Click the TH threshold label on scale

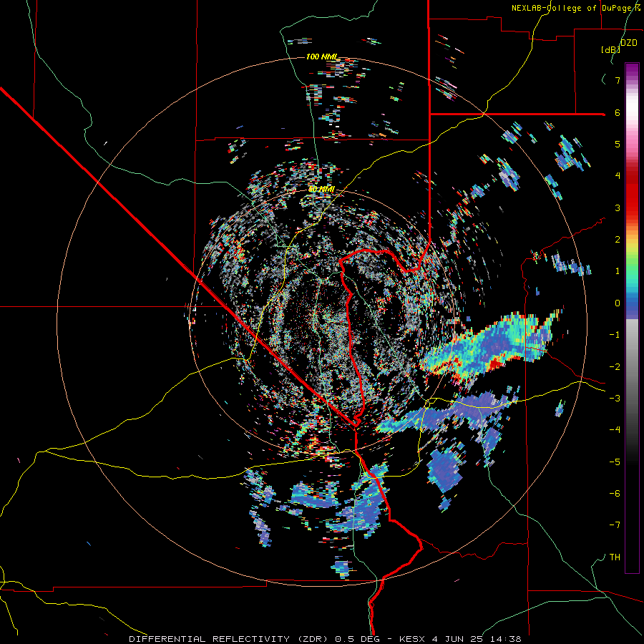click(615, 557)
